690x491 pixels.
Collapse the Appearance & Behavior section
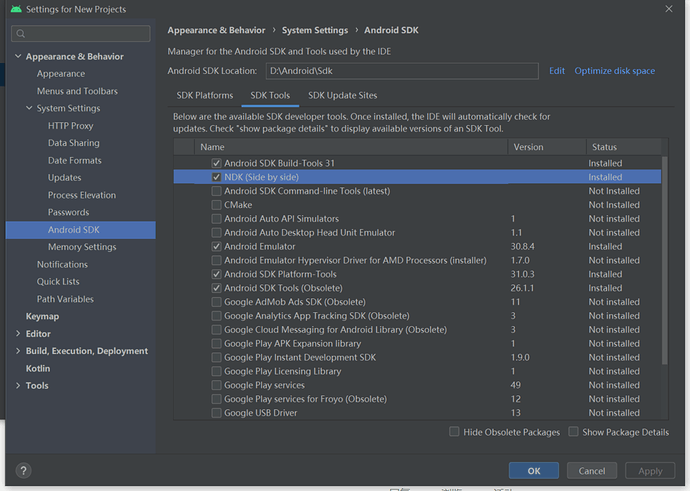coord(17,57)
